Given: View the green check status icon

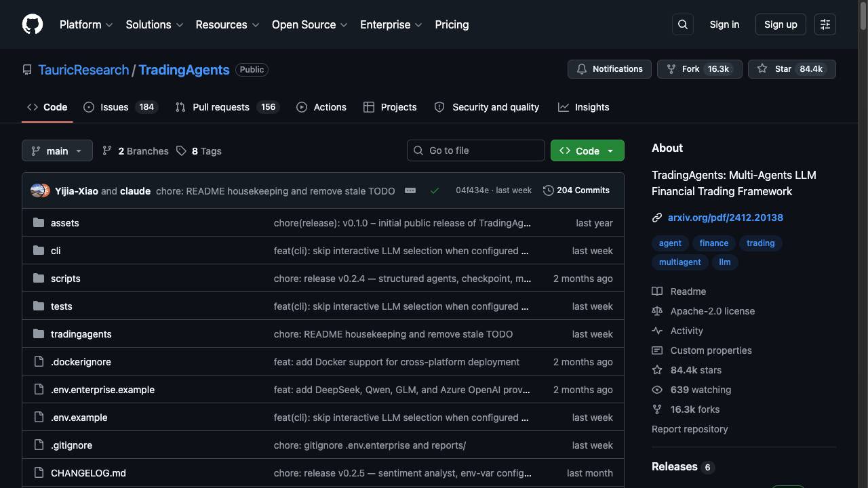Looking at the screenshot, I should 435,190.
